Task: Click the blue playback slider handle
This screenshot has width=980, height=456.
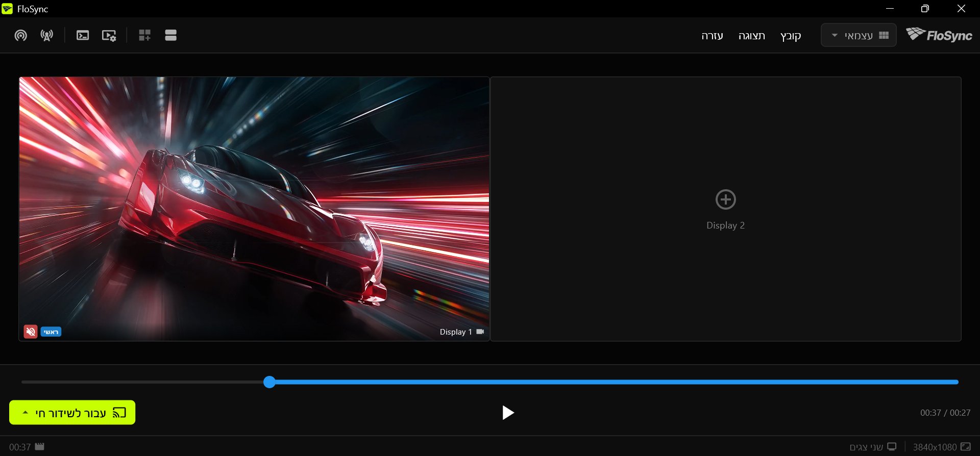Action: point(269,382)
